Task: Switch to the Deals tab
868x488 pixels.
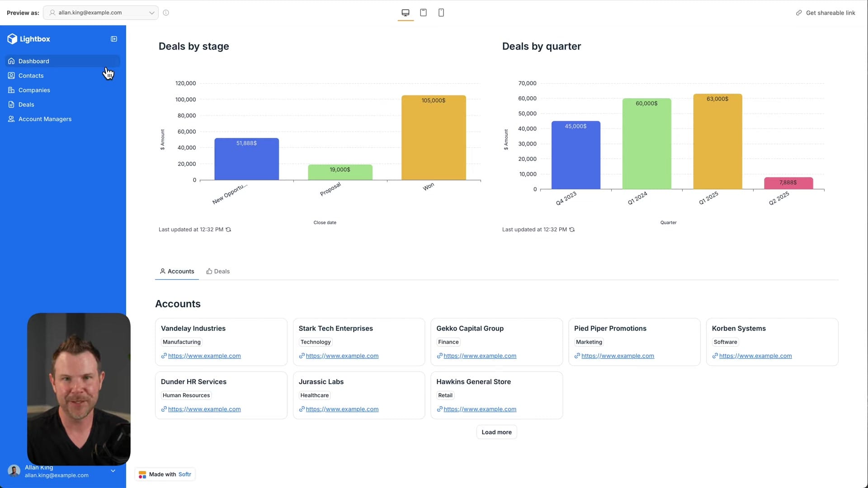Action: 218,271
